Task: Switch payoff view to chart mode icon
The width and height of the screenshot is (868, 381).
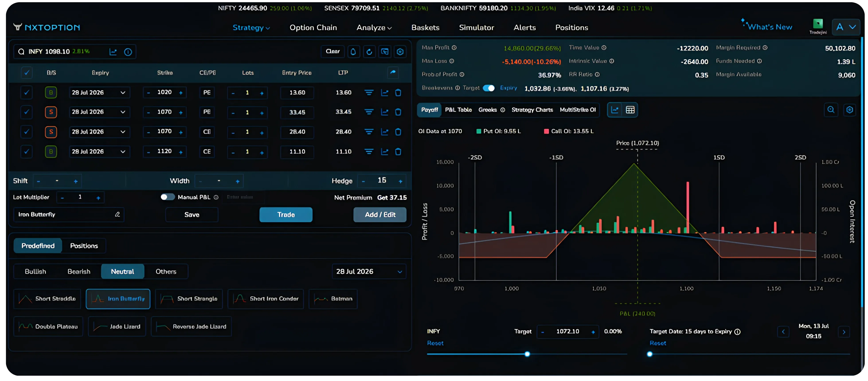Action: 615,110
